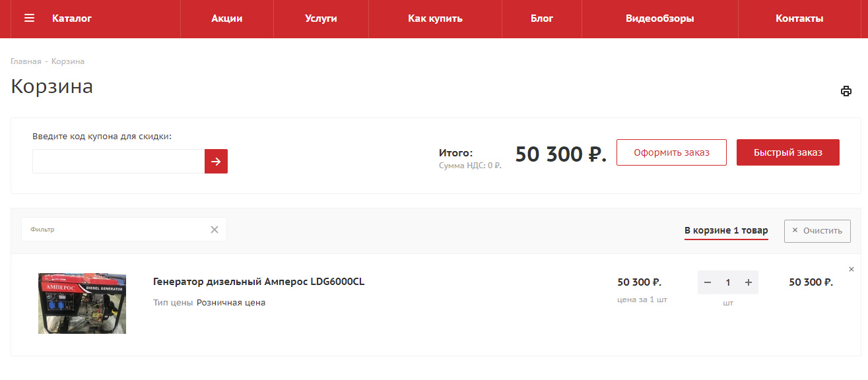868x380 pixels.
Task: Open the hamburger catalog menu icon
Action: (29, 18)
